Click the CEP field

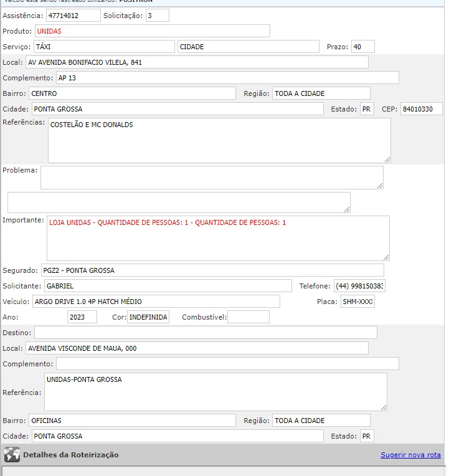(421, 109)
